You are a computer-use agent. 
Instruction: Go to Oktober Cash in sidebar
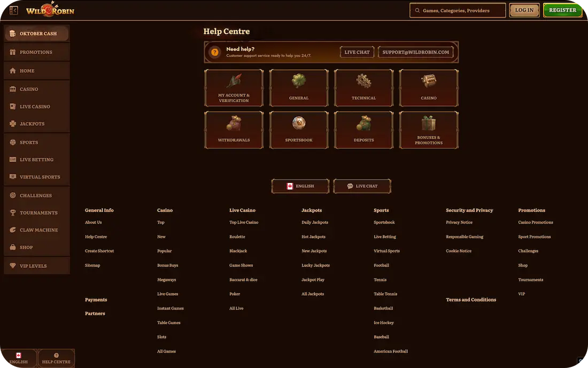tap(37, 34)
